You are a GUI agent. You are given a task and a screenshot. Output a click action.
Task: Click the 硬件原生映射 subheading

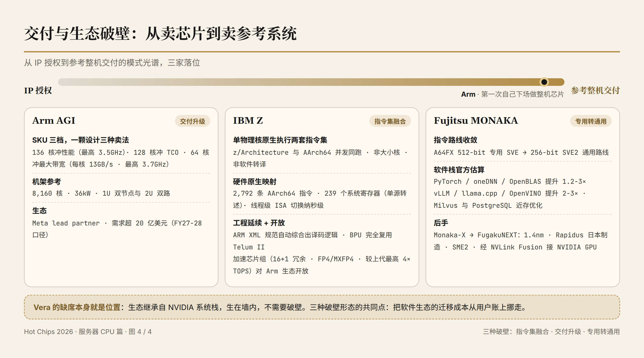(255, 182)
